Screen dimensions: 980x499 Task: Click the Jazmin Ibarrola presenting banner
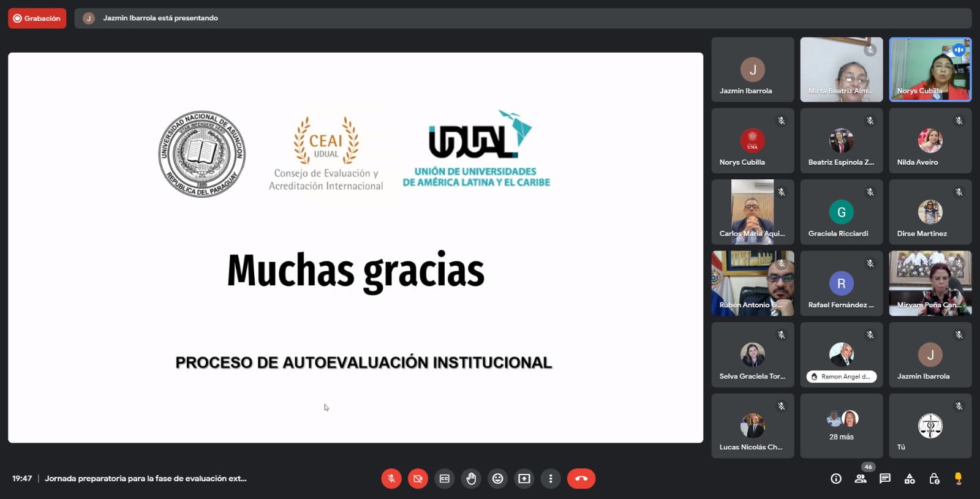(523, 18)
